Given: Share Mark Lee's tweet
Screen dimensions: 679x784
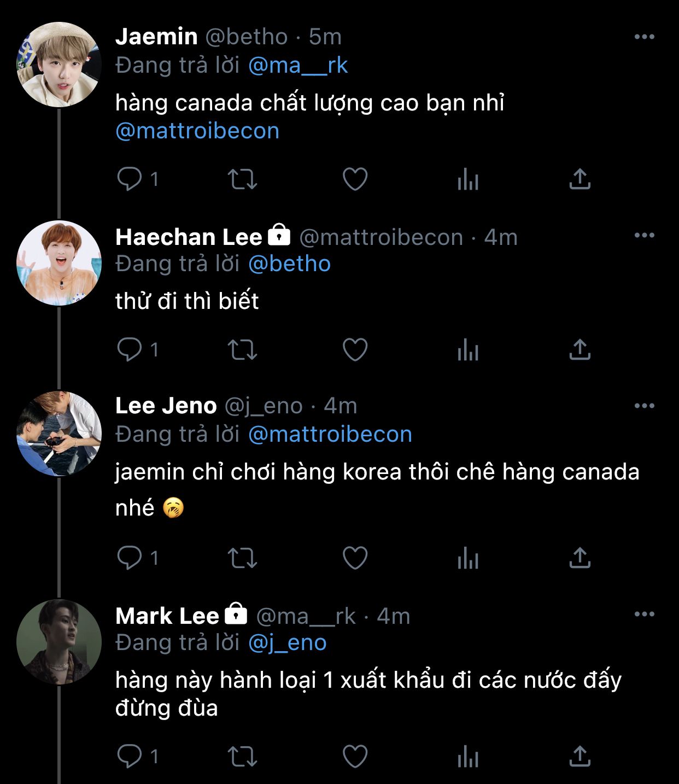Looking at the screenshot, I should coord(580,756).
